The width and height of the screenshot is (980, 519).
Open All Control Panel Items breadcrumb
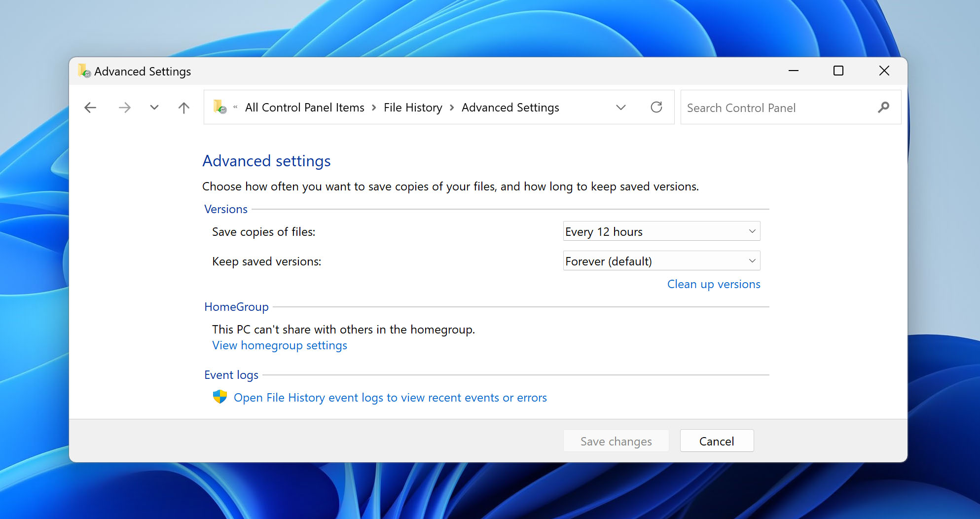pos(304,108)
